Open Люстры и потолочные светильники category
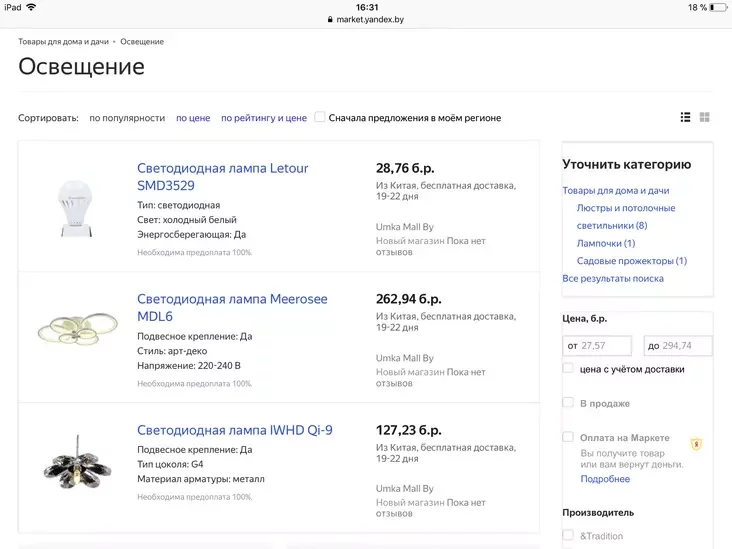This screenshot has width=732, height=549. pos(625,216)
